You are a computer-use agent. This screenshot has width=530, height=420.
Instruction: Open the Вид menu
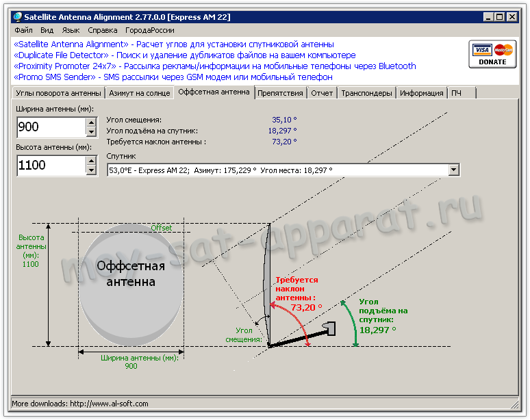47,30
